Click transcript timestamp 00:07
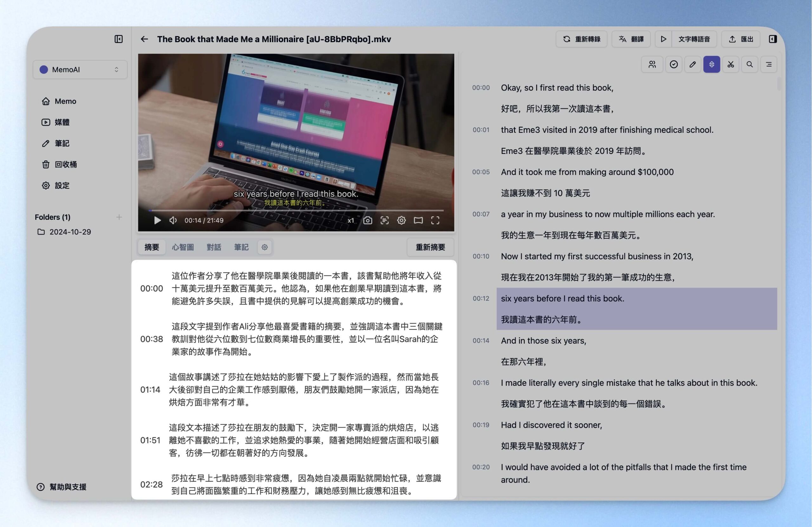Image resolution: width=812 pixels, height=527 pixels. 481,214
